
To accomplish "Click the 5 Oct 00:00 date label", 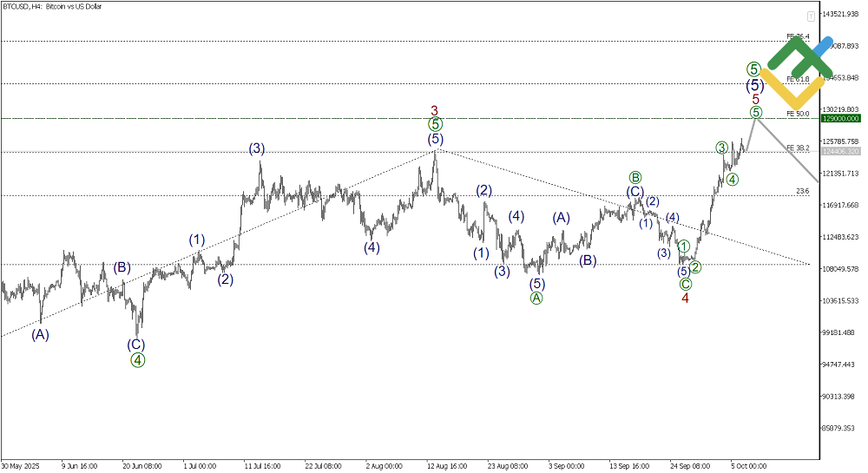I will [749, 466].
